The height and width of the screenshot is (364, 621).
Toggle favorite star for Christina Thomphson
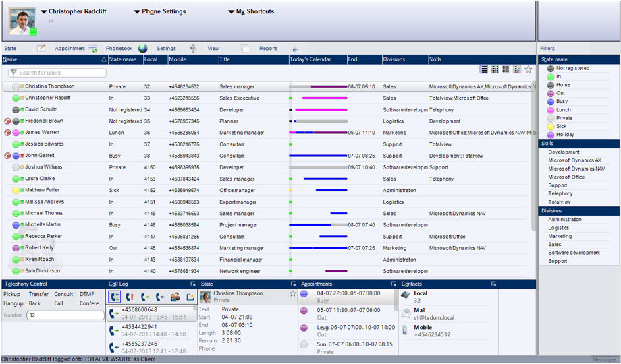[293, 293]
